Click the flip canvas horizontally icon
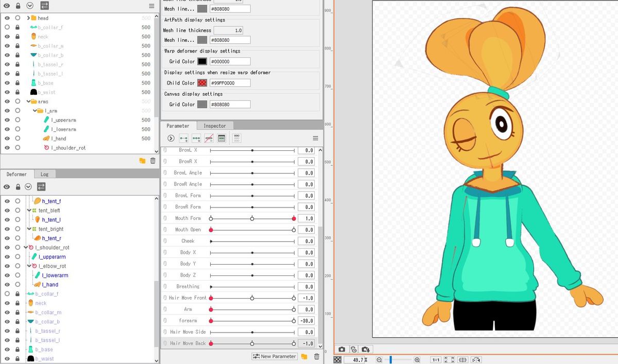 tap(476, 359)
